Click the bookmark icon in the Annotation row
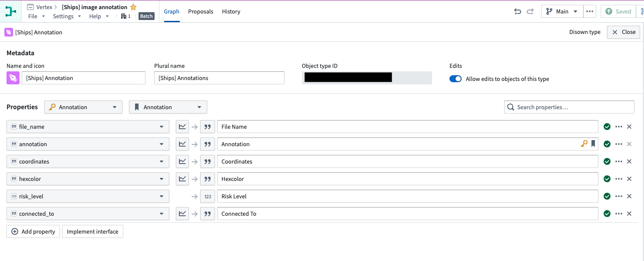The image size is (644, 261). point(593,144)
